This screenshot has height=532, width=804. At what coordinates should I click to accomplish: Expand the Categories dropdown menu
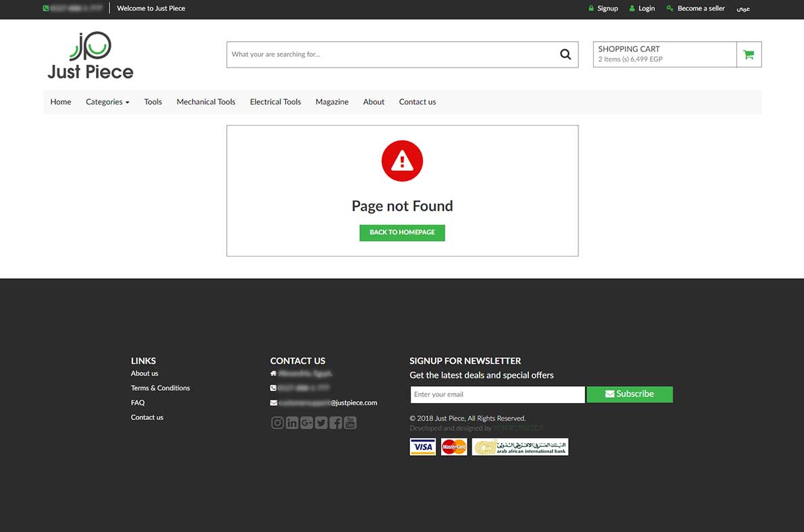(107, 102)
